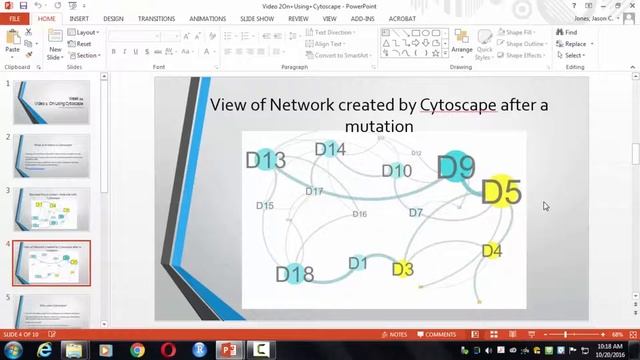Screen dimensions: 640x360
Task: Open the FILE tab
Action: [15, 19]
